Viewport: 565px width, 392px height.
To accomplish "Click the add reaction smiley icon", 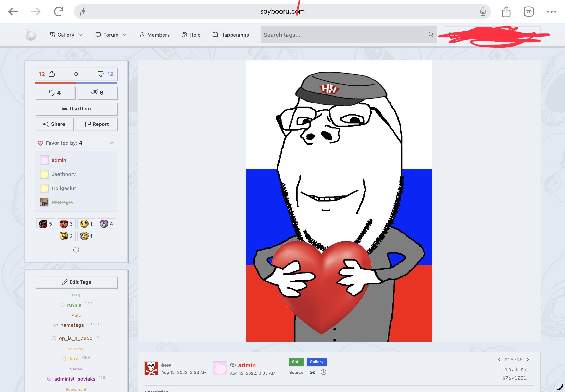I will point(76,250).
